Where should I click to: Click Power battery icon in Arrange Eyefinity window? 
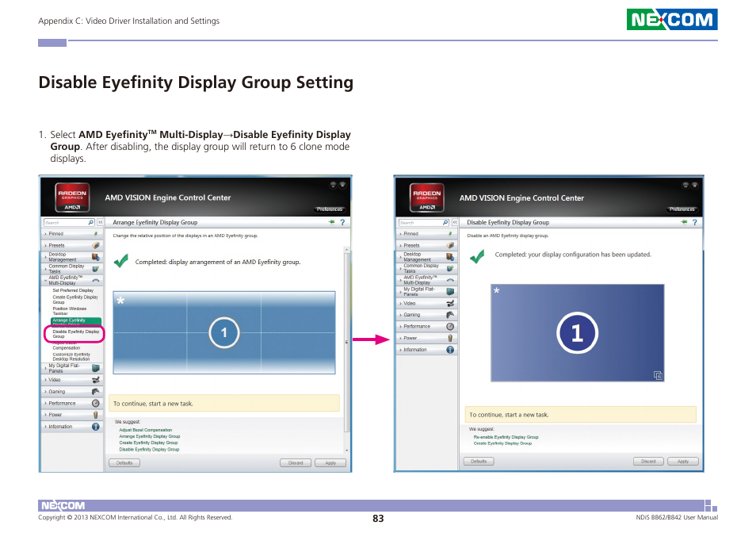click(95, 415)
